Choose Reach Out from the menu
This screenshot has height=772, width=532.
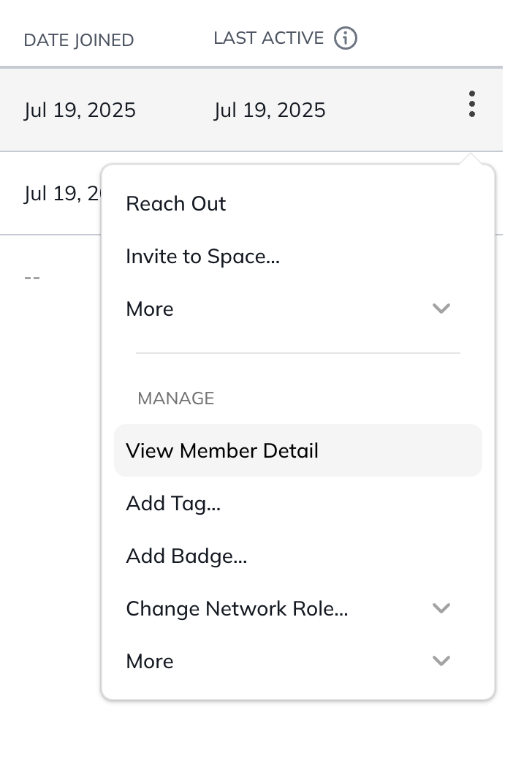point(297,203)
